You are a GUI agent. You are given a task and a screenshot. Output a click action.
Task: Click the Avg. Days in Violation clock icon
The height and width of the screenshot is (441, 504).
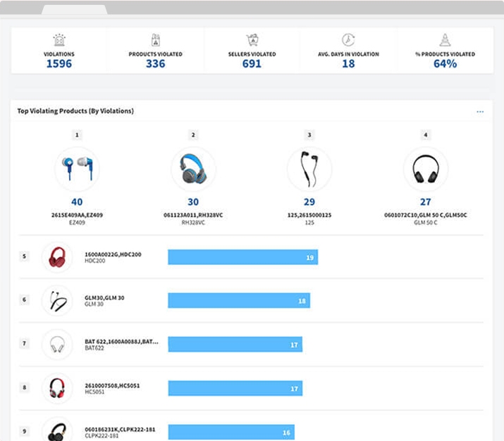point(348,40)
